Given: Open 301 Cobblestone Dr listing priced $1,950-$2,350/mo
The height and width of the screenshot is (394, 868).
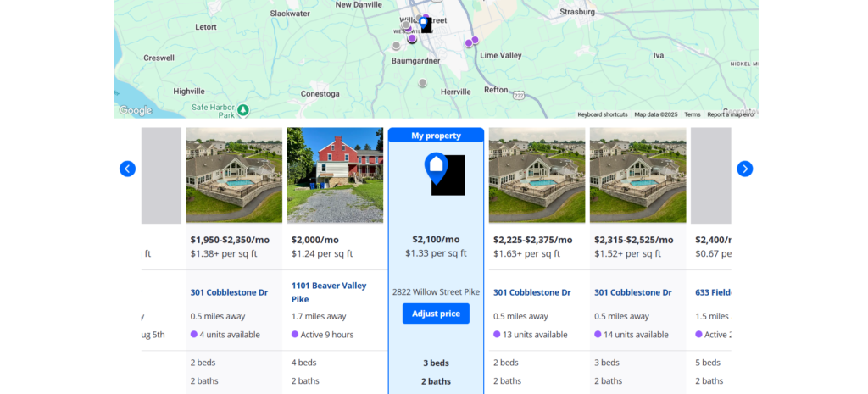Looking at the screenshot, I should [x=229, y=292].
